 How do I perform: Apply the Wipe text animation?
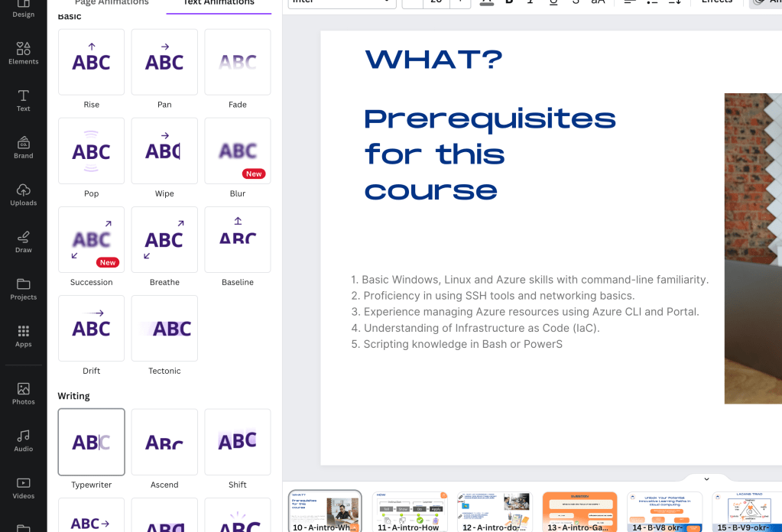[x=164, y=151]
